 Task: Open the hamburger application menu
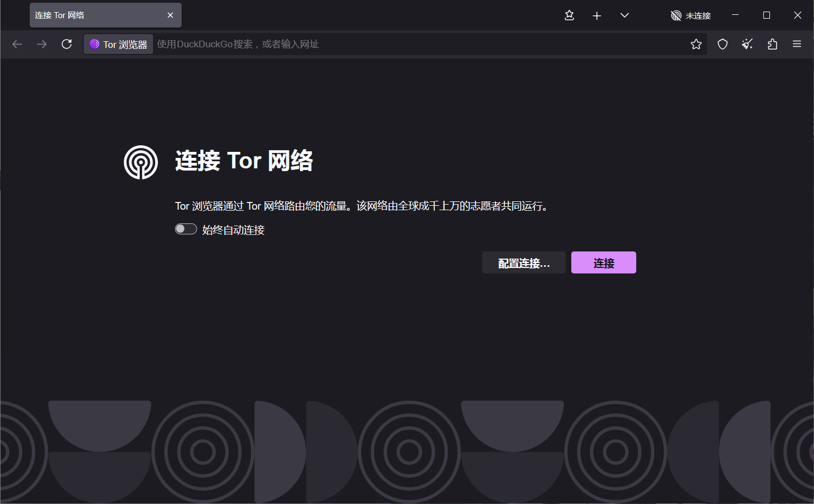coord(796,44)
